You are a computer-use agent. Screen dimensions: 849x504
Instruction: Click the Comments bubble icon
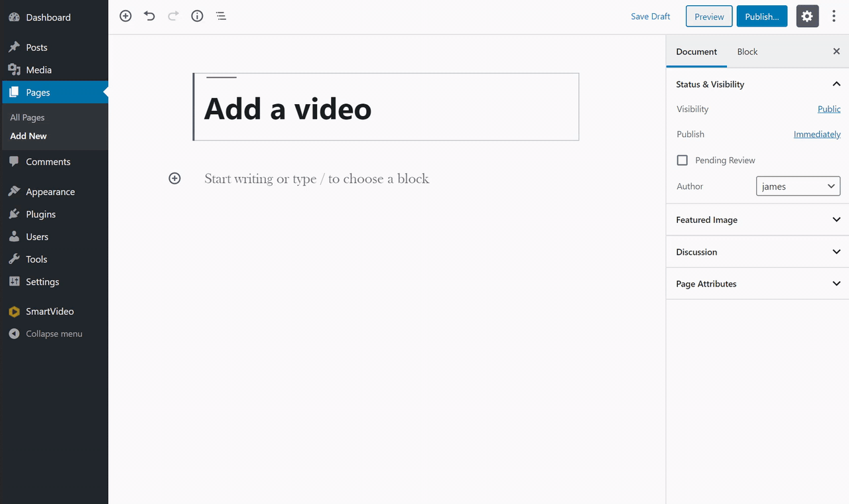(x=14, y=161)
